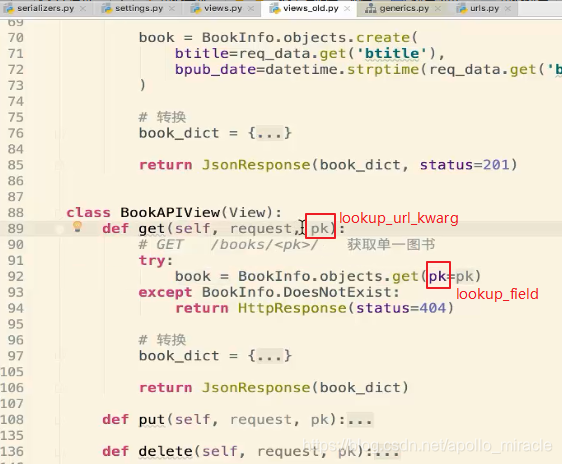
Task: Click the 'except' keyword on line 93
Action: pyautogui.click(x=166, y=292)
